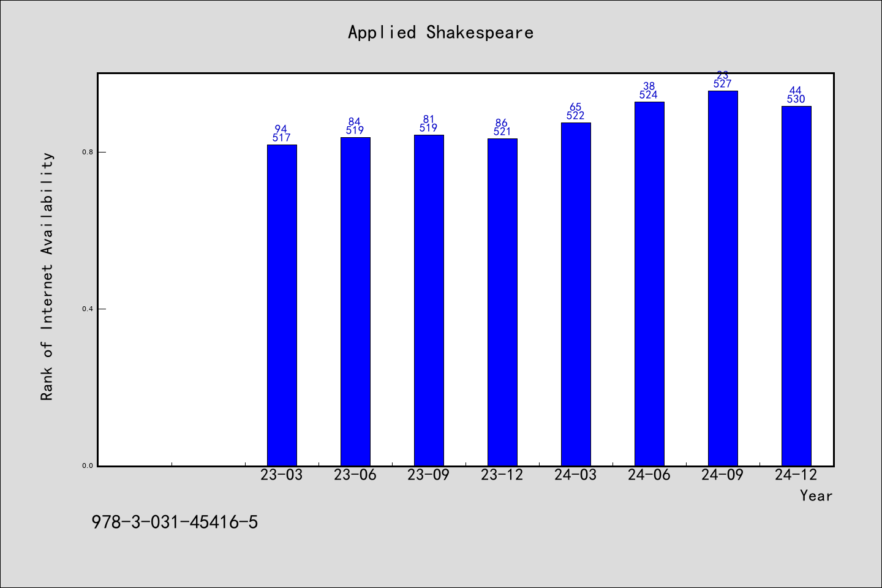
Task: Select the 23-06 bar
Action: [355, 301]
